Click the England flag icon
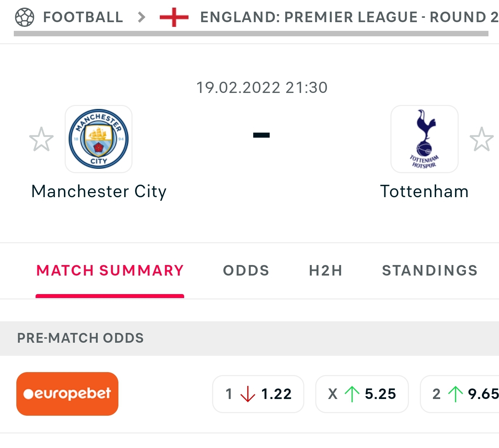This screenshot has height=448, width=499. click(x=174, y=17)
